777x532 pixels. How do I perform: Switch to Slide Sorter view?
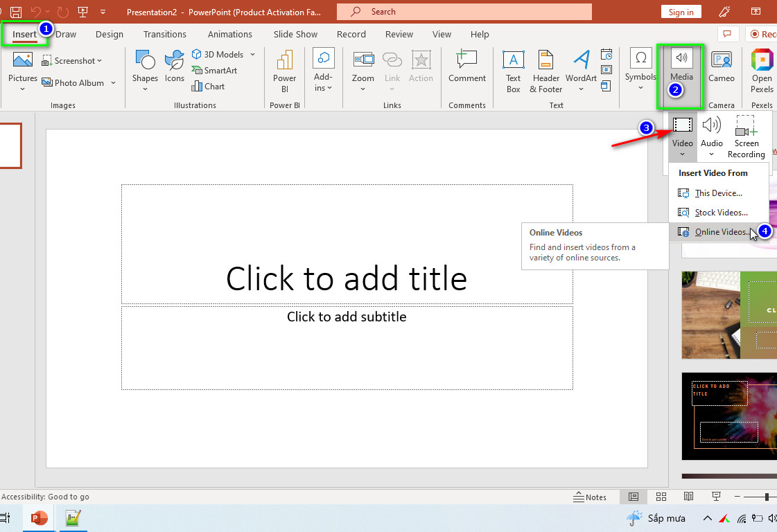(661, 497)
